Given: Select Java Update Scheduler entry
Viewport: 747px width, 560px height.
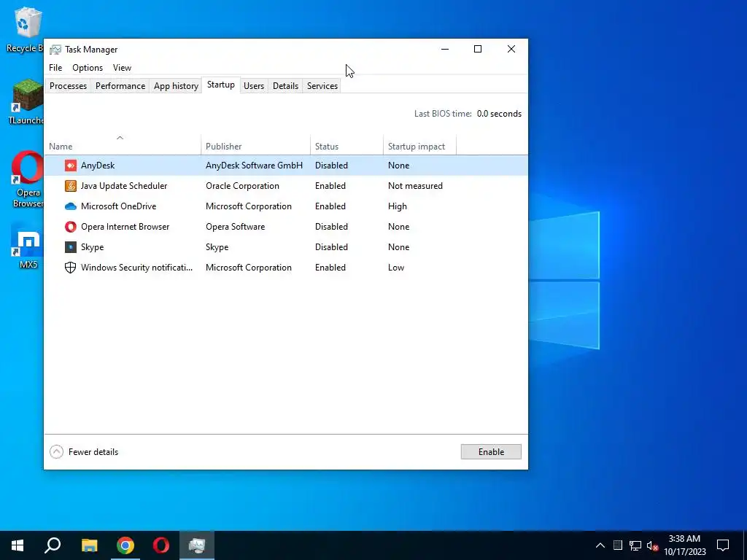Looking at the screenshot, I should pos(124,186).
